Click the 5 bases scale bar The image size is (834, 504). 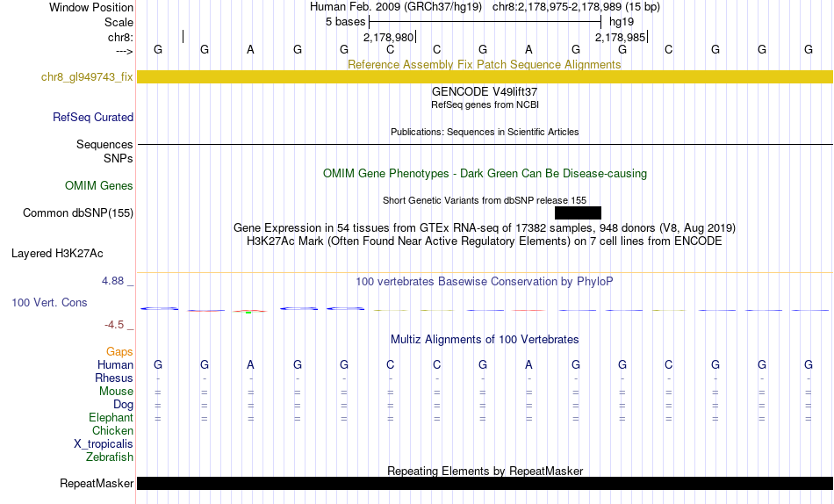[x=485, y=22]
